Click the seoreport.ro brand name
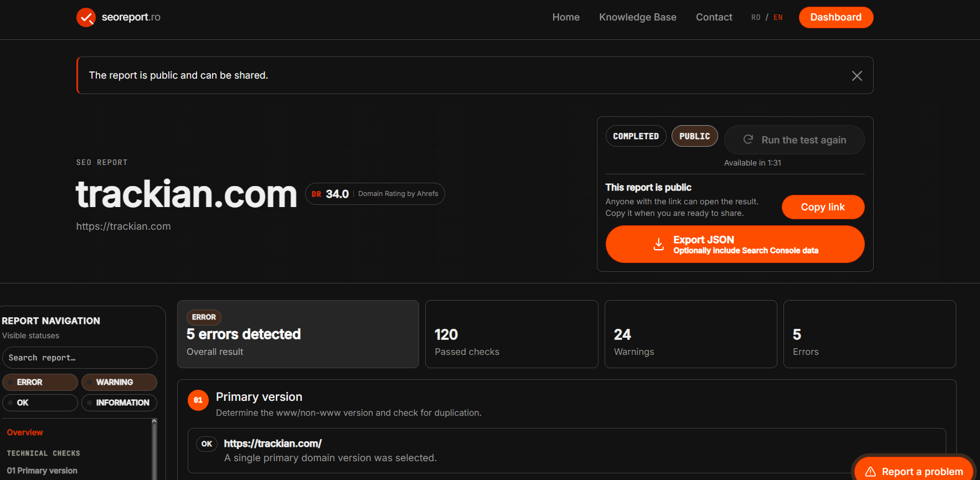The width and height of the screenshot is (980, 480). click(131, 17)
